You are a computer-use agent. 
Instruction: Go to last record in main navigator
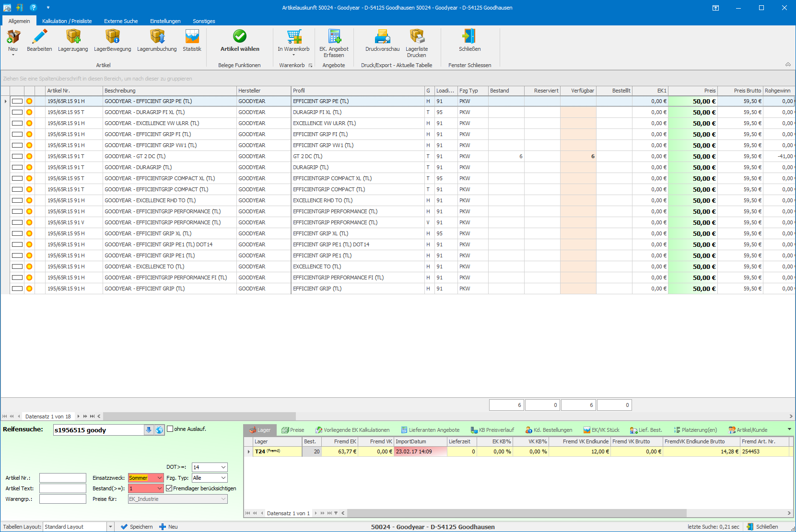[x=92, y=416]
